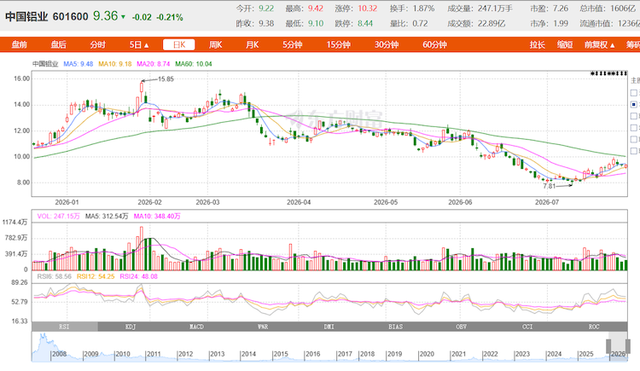Expand the 前复权 adjustment dropdown
640x371 pixels.
[599, 44]
